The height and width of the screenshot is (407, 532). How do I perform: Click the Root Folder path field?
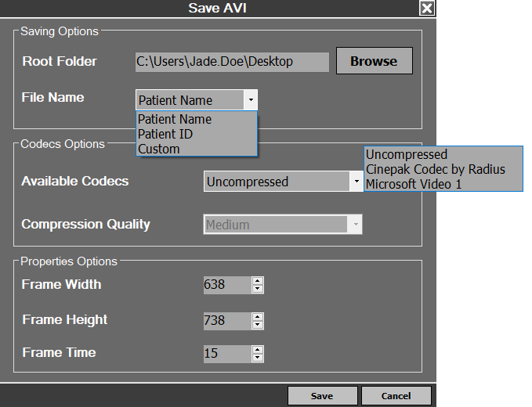pos(231,62)
